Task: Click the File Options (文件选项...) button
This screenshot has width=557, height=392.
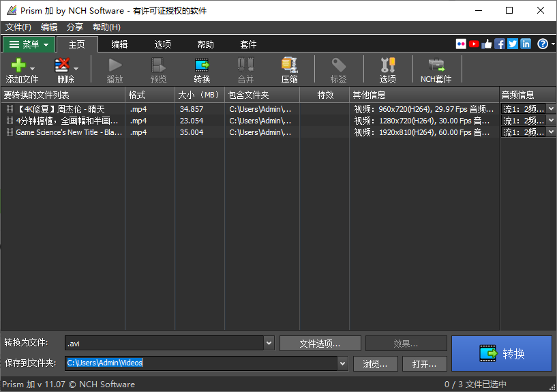Action: (320, 344)
